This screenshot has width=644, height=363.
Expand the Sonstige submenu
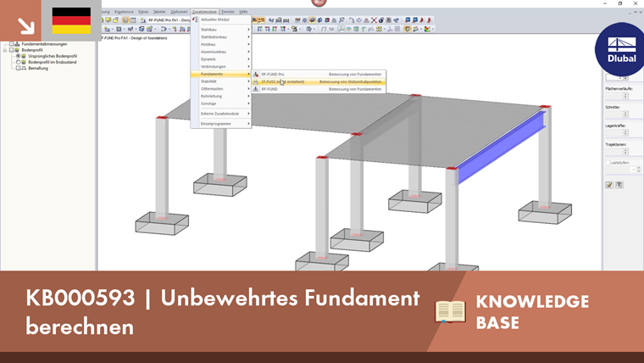pyautogui.click(x=221, y=103)
